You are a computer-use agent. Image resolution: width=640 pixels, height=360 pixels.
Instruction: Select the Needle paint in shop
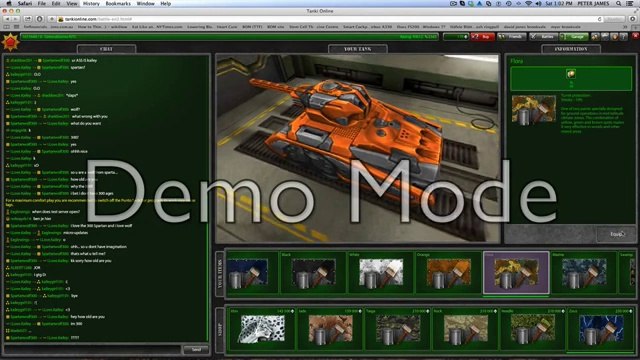pyautogui.click(x=532, y=329)
